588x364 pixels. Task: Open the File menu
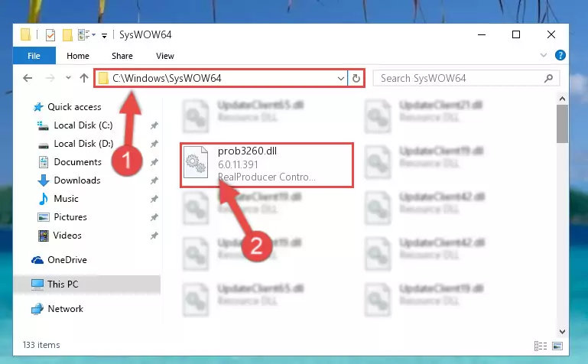tap(34, 56)
